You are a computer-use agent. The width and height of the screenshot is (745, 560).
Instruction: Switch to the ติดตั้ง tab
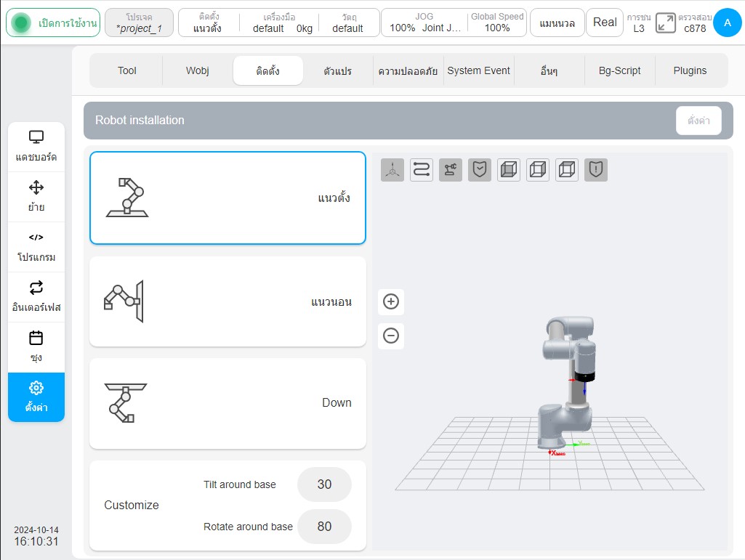pyautogui.click(x=268, y=70)
